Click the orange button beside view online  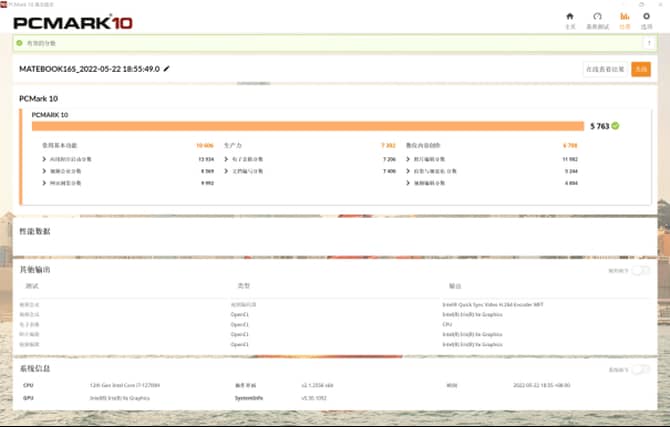click(641, 69)
